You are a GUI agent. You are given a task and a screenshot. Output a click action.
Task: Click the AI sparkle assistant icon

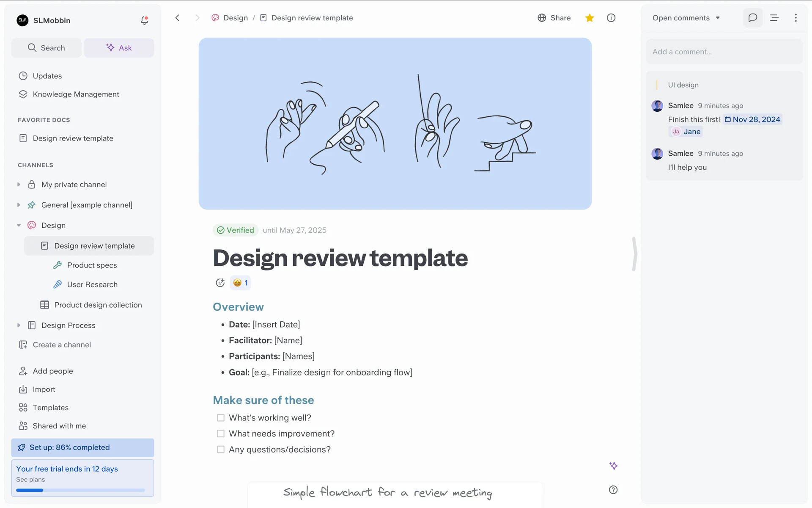point(613,466)
